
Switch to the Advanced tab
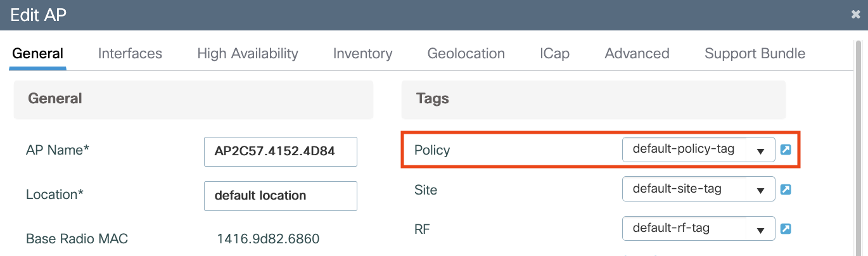coord(637,54)
